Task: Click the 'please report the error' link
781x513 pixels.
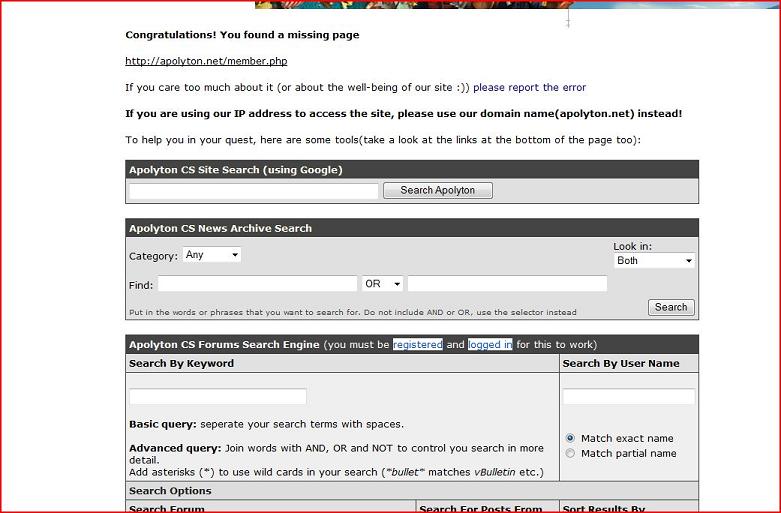Action: point(529,87)
